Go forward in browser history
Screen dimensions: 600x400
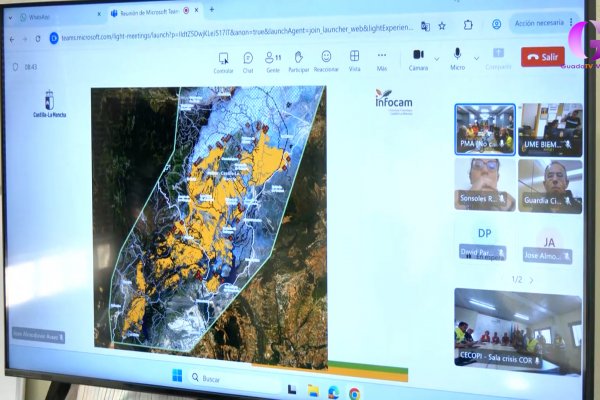tap(25, 39)
